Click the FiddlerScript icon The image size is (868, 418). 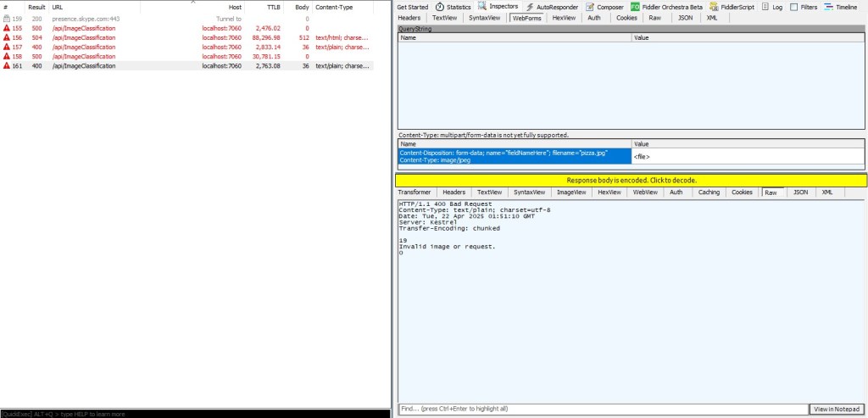coord(714,7)
